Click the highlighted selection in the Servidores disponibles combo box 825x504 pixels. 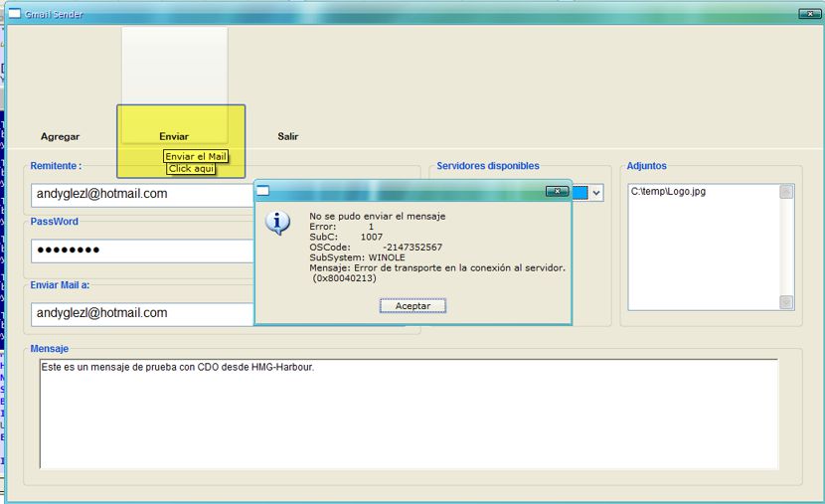pos(580,193)
